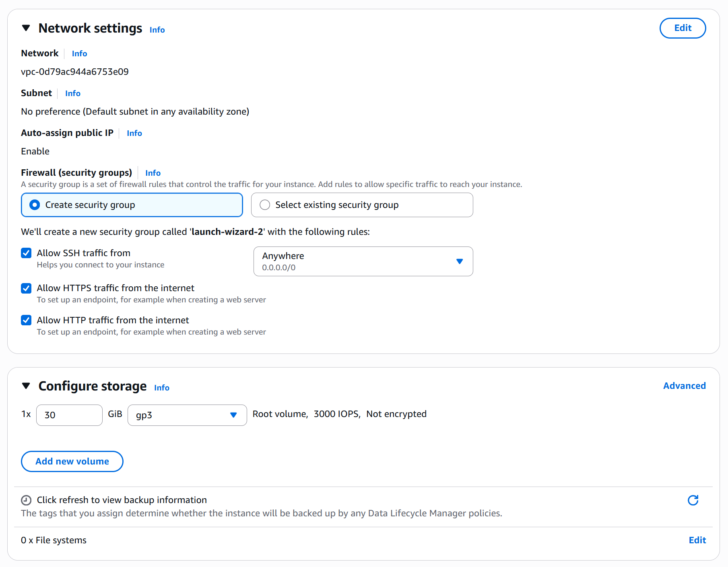Click the clock icon beside backup information
Image resolution: width=728 pixels, height=567 pixels.
click(x=26, y=500)
